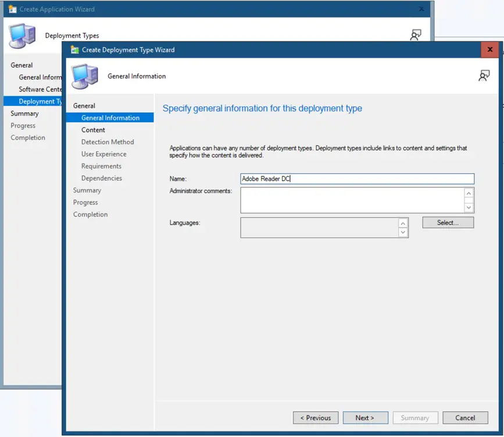Select Summary step in Create Application Wizard
Viewport: 504px width, 437px height.
[x=24, y=113]
